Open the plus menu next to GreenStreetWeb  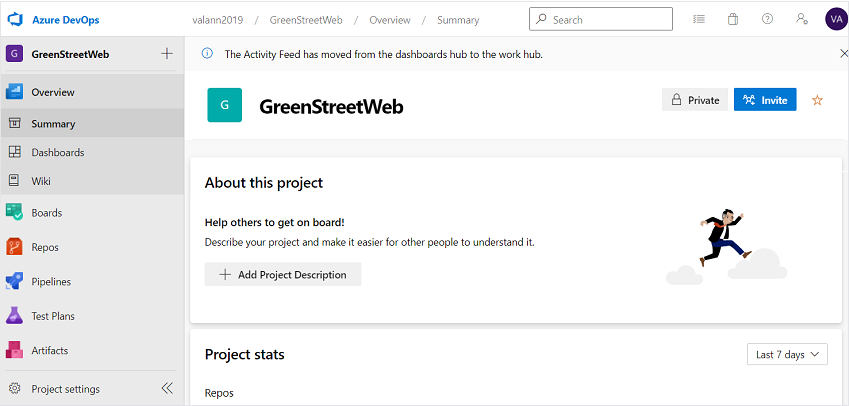tap(167, 54)
